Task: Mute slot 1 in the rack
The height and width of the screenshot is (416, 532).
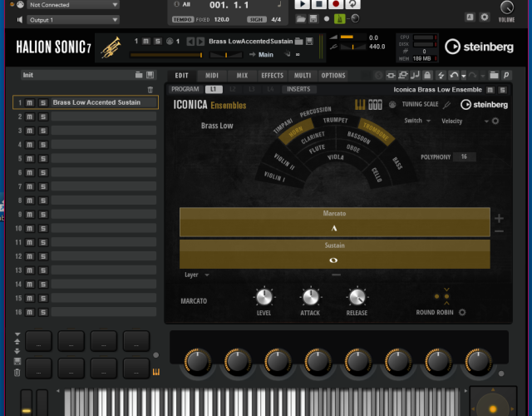Action: tap(30, 102)
